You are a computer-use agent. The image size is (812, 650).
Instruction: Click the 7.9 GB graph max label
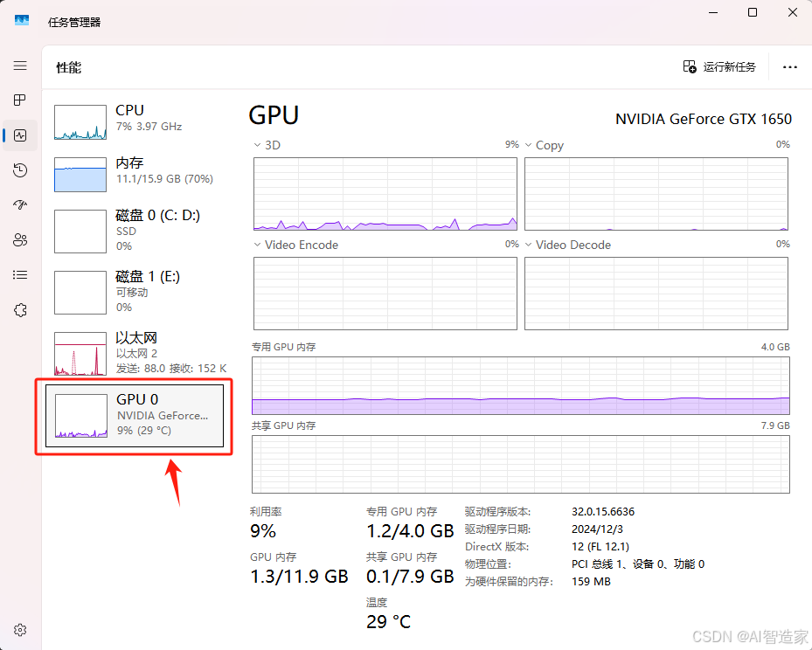775,425
